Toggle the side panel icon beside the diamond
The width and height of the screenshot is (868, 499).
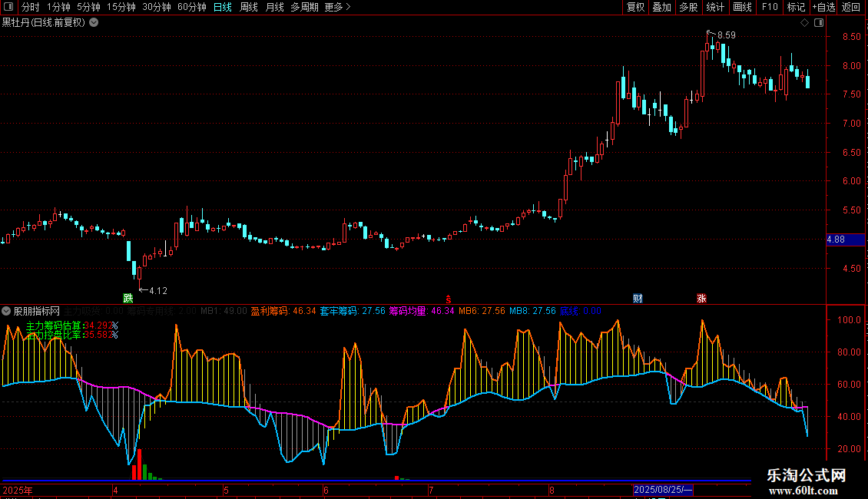pyautogui.click(x=817, y=23)
